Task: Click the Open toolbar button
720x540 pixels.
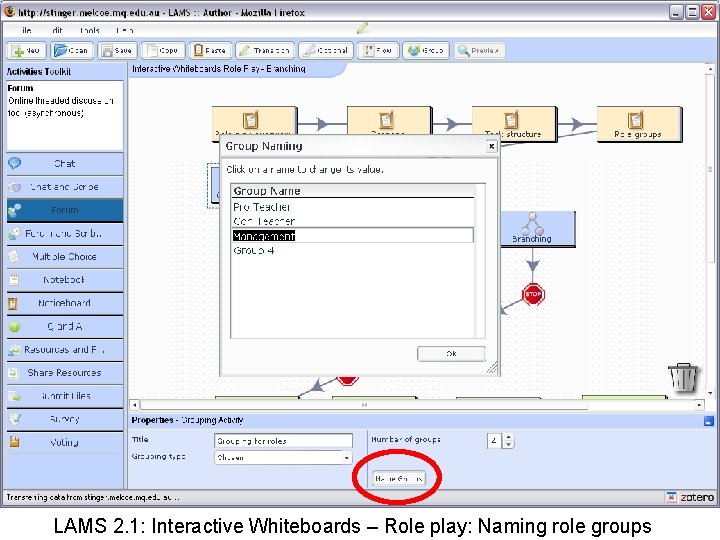Action: (72, 51)
